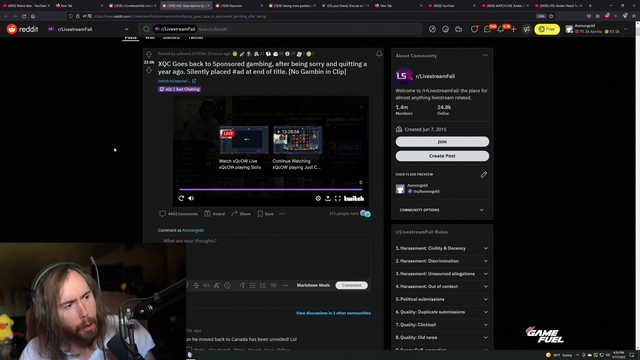Switch to the Watch later YouTube browser tab
Viewport: 640px width, 360px height.
click(x=26, y=6)
